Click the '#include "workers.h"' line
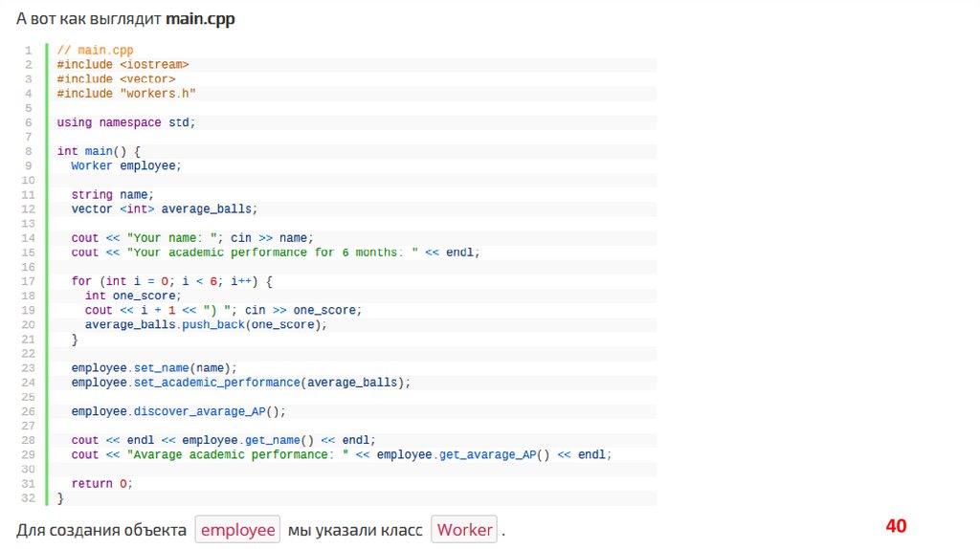The width and height of the screenshot is (980, 549). [x=126, y=93]
